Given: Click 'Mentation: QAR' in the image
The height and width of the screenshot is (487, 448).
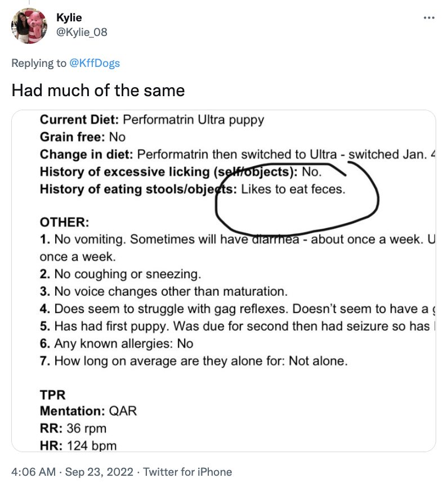Looking at the screenshot, I should point(88,411).
